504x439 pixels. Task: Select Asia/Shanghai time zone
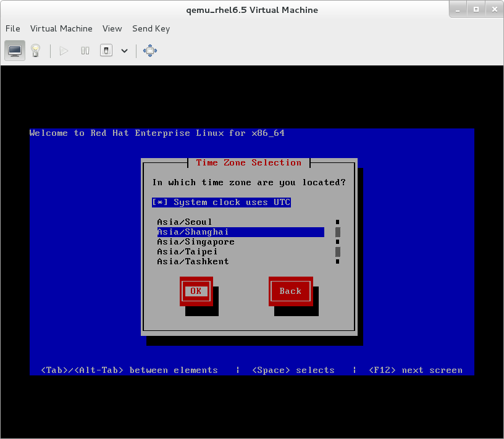tap(240, 232)
